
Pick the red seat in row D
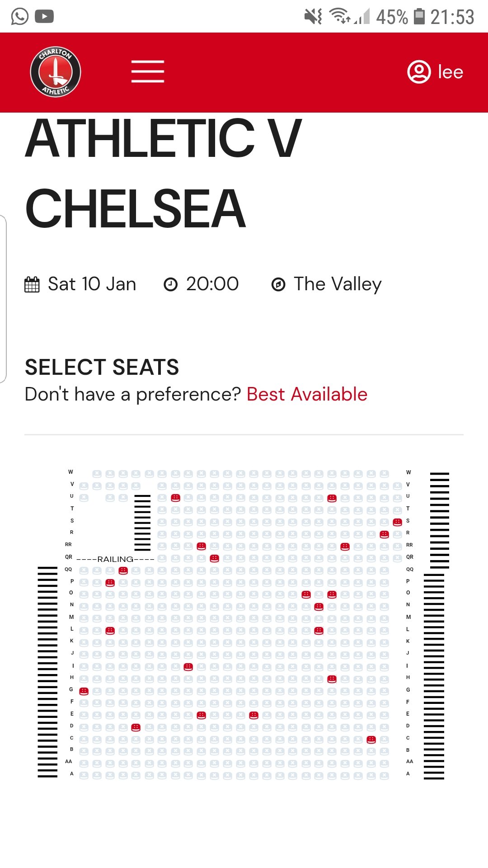[x=136, y=727]
